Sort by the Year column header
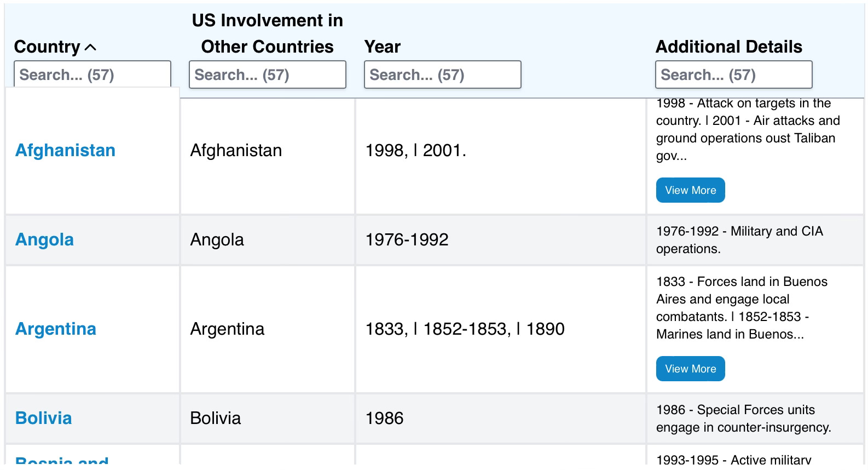868x470 pixels. tap(382, 47)
